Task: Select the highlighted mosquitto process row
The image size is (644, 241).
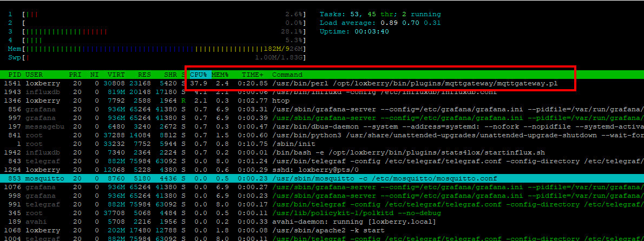Action: 322,178
